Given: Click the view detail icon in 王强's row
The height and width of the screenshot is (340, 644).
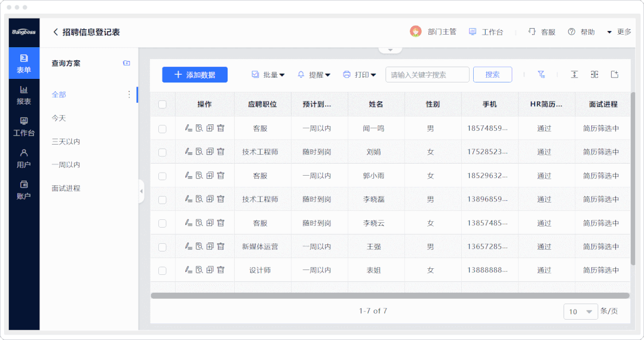Looking at the screenshot, I should (x=199, y=246).
